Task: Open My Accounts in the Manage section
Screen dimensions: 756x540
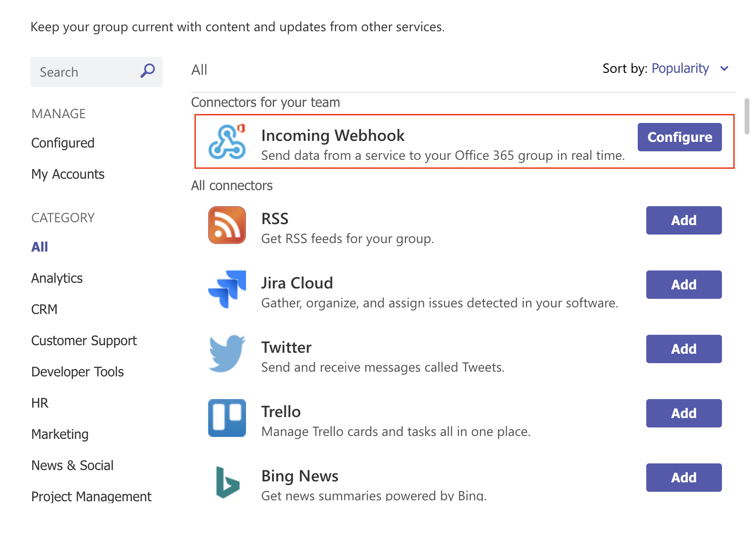Action: (68, 174)
